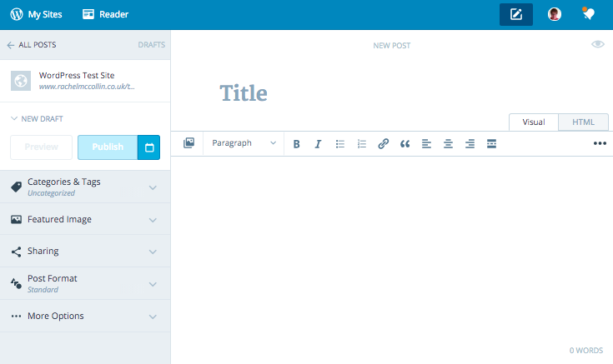Show more toolbar options ellipsis
Screen dimensions: 613x364
(x=600, y=144)
